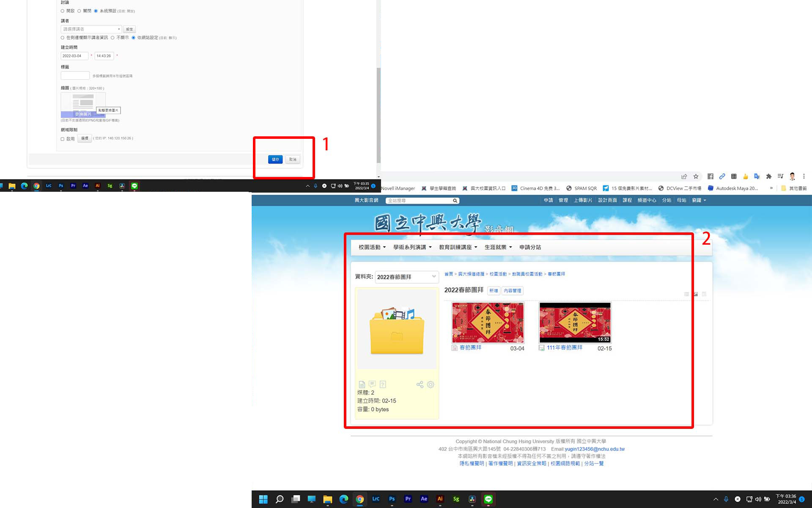The height and width of the screenshot is (508, 812).
Task: Open the 請選擇講者 lecturer dropdown
Action: pos(91,29)
